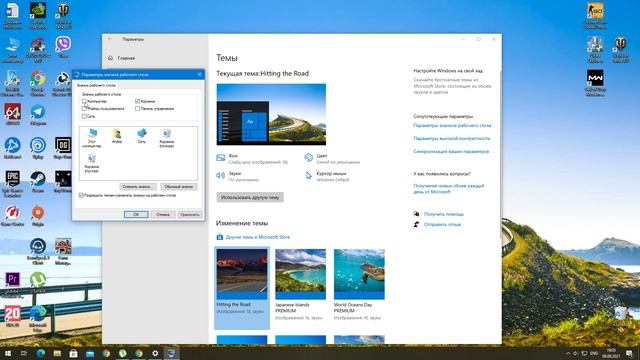
Task: Select the World Oceans Day PREMIUM theme
Action: (x=359, y=284)
